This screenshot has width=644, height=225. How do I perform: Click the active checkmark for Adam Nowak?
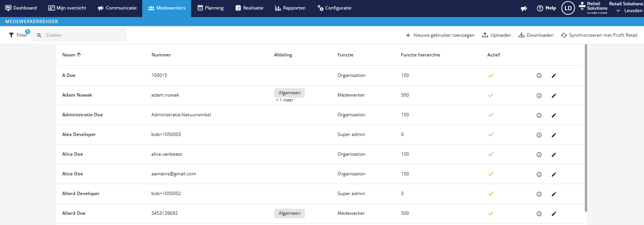click(491, 95)
